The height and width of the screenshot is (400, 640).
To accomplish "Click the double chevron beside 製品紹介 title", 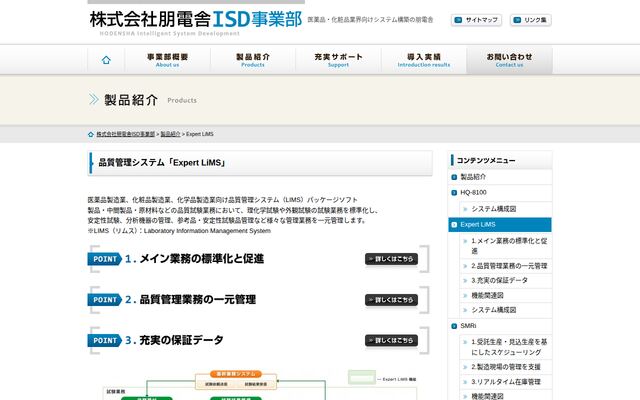I will coord(94,99).
